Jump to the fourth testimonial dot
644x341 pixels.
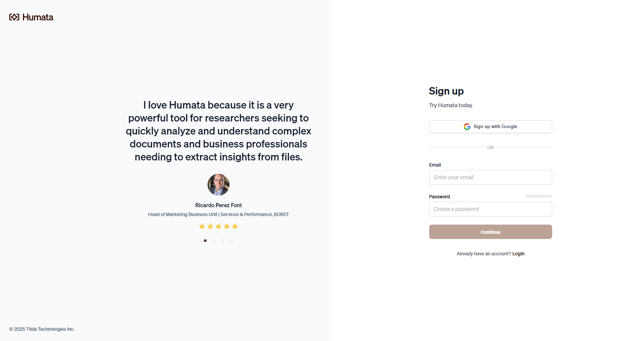click(x=232, y=241)
